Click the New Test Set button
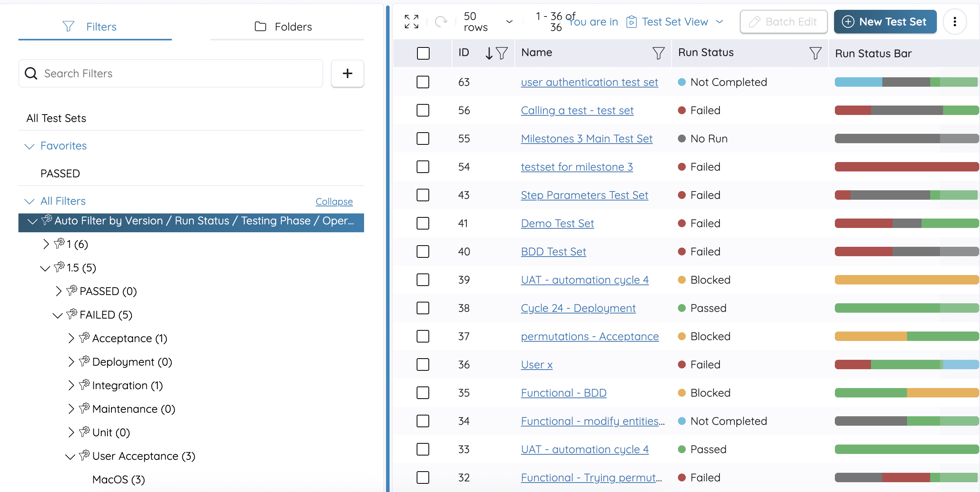 pos(885,22)
